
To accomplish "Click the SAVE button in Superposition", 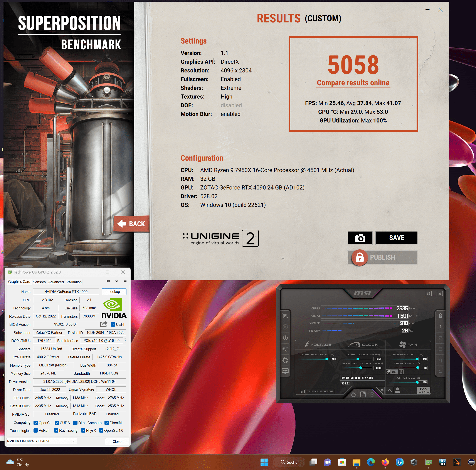I will (396, 238).
